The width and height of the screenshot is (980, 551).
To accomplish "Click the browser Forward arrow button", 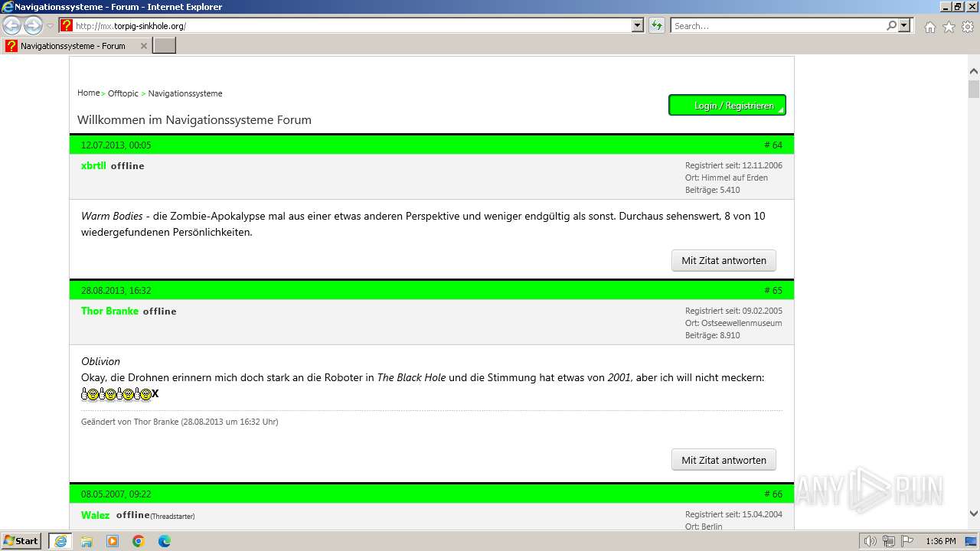I will 33,25.
